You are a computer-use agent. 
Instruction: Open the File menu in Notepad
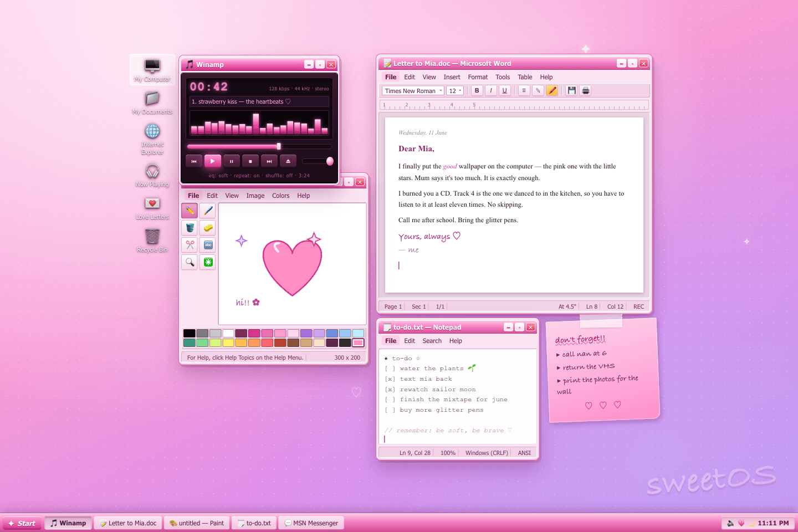point(391,341)
